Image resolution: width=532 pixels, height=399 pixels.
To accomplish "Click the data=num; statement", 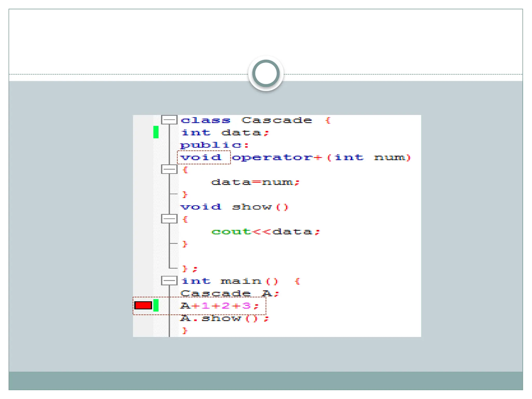I will pyautogui.click(x=256, y=182).
